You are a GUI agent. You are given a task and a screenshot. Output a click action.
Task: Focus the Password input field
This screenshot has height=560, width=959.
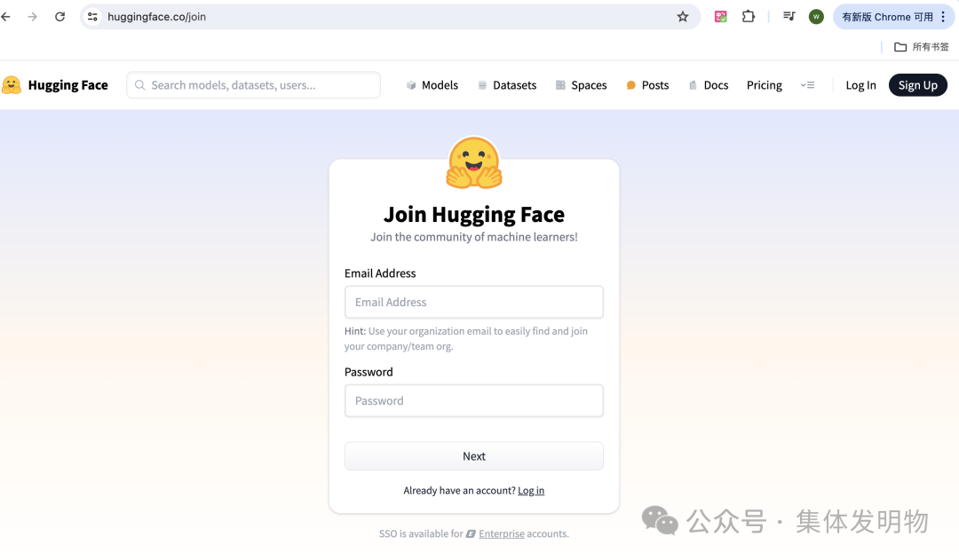pos(474,400)
